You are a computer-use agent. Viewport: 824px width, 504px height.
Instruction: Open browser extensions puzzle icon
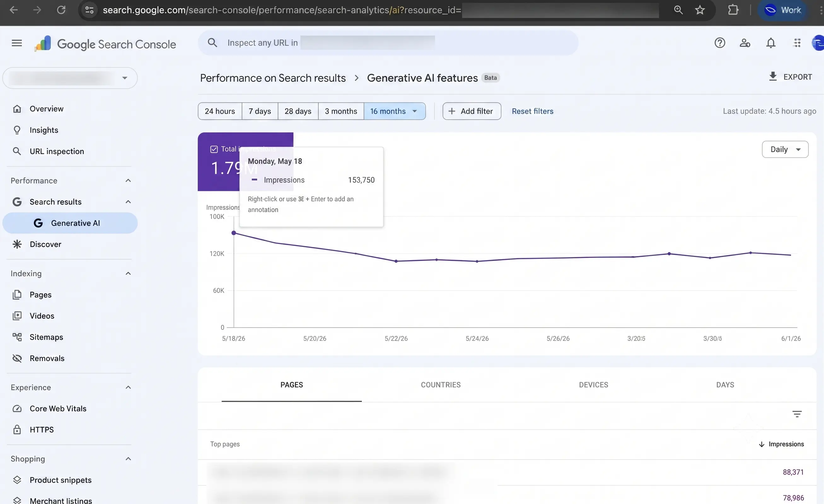click(733, 10)
